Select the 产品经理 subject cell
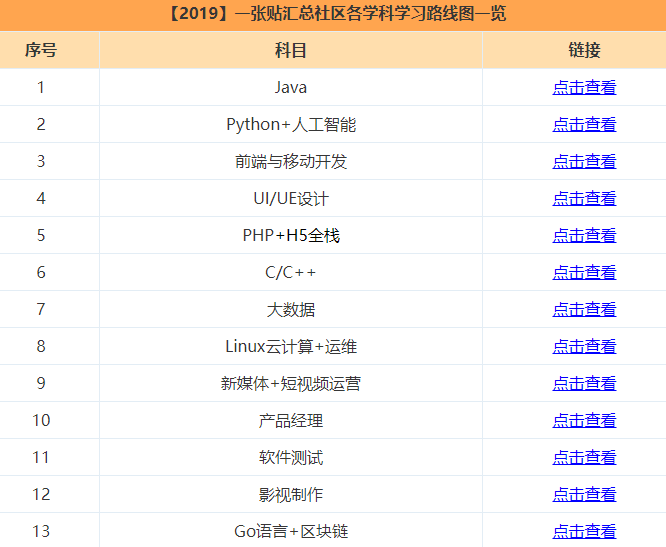The height and width of the screenshot is (547, 666). point(291,420)
